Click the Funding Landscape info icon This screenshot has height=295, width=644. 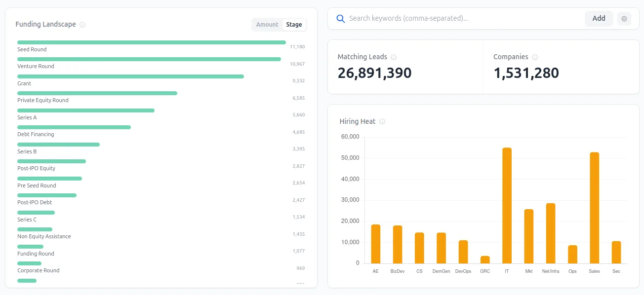(x=82, y=25)
